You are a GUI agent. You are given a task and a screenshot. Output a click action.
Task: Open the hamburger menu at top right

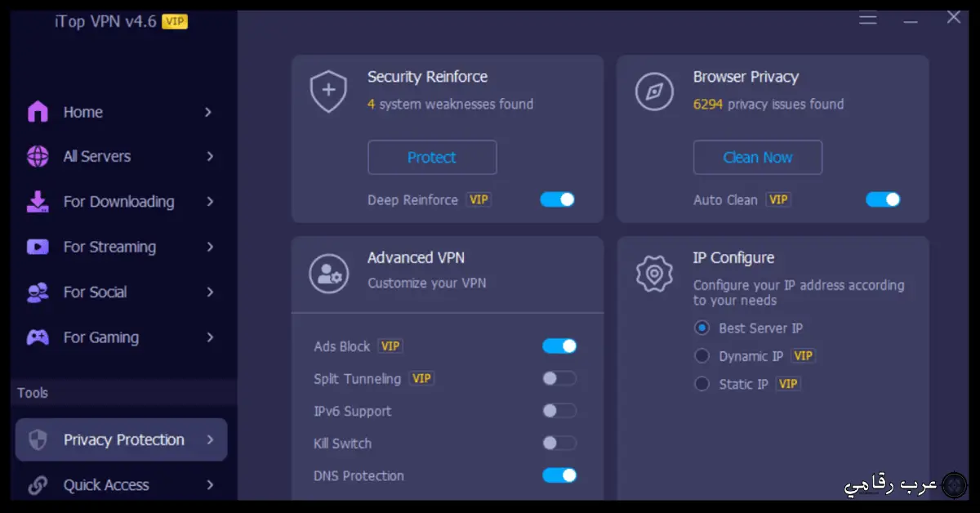(x=868, y=18)
